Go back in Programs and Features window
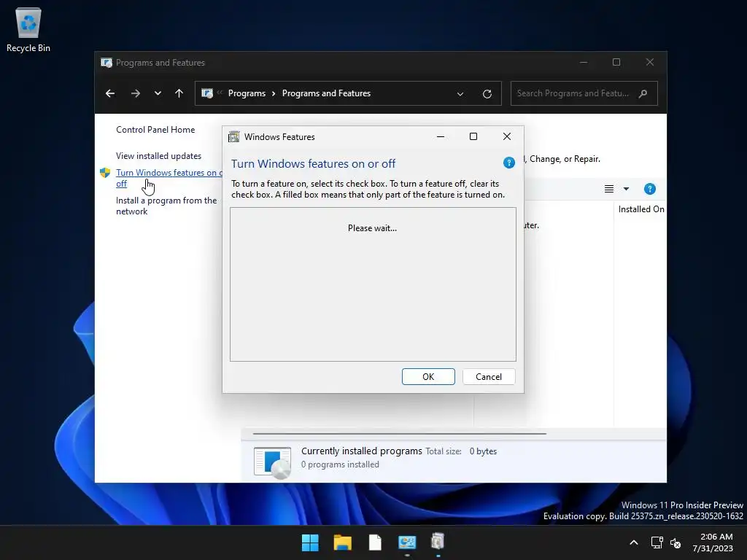The width and height of the screenshot is (747, 560). pyautogui.click(x=110, y=93)
